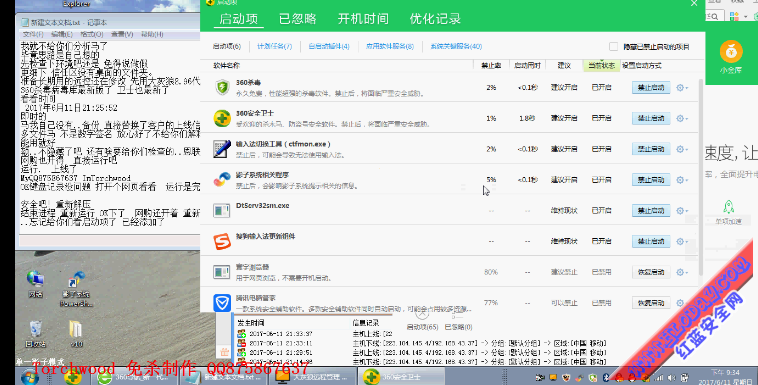The image size is (758, 385).
Task: Click first host online log icon
Action: (241, 334)
